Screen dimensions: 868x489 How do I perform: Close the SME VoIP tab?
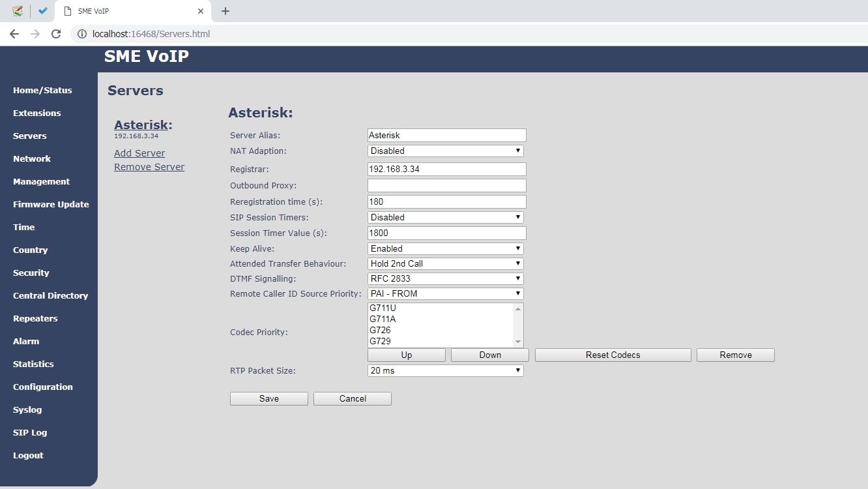tap(201, 11)
